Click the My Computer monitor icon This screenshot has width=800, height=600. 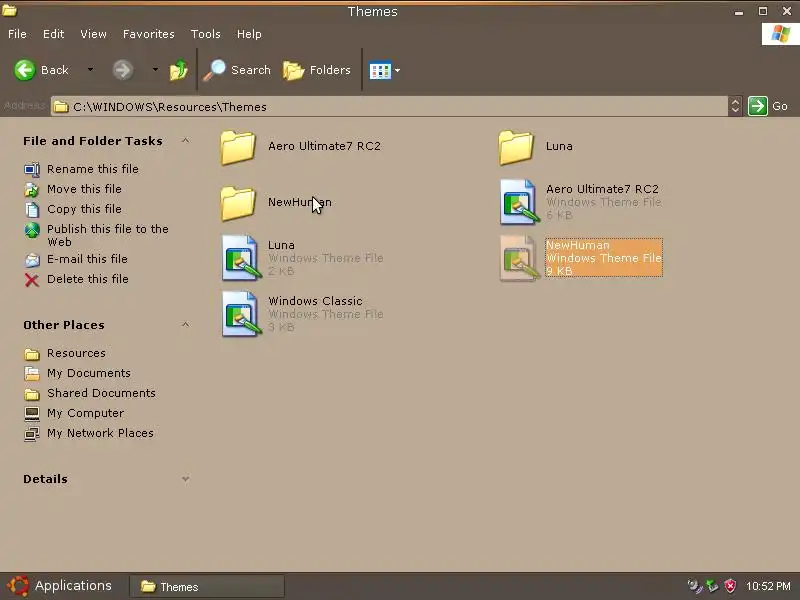pos(32,413)
